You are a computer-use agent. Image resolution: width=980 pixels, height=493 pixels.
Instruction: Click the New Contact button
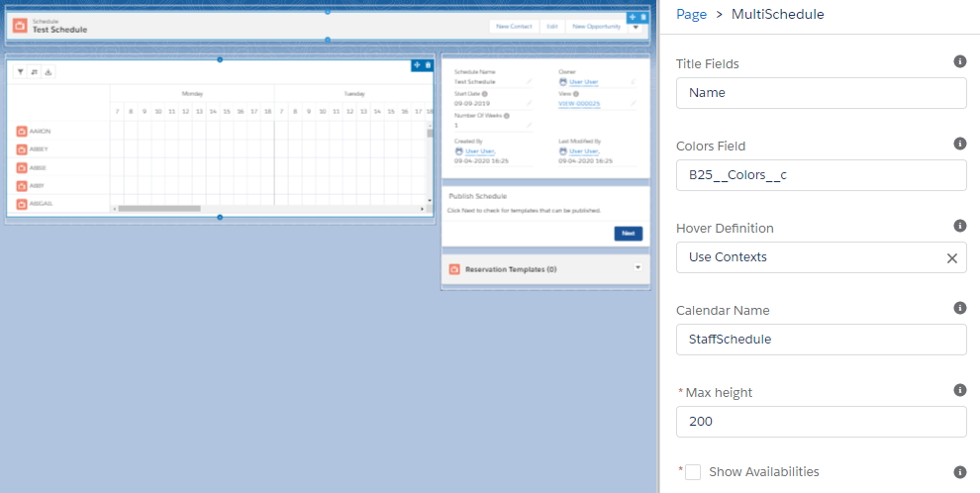[514, 27]
